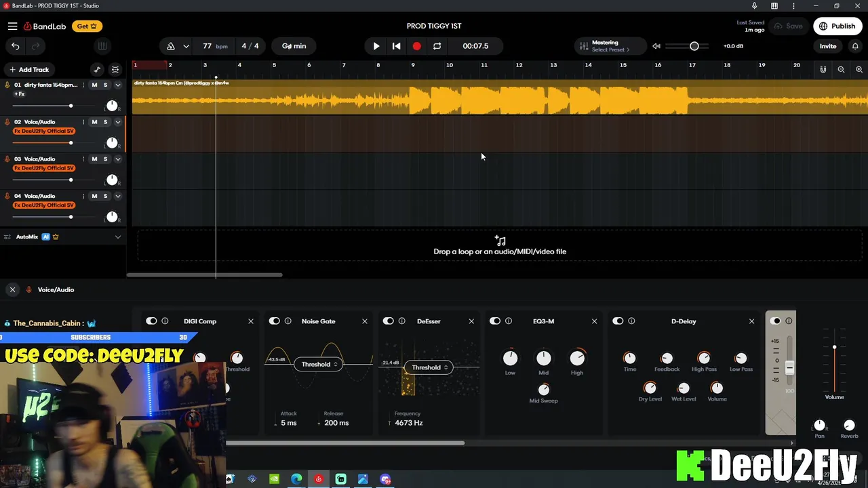The image size is (868, 488).
Task: Toggle the Noise Gate power switch
Action: 274,321
